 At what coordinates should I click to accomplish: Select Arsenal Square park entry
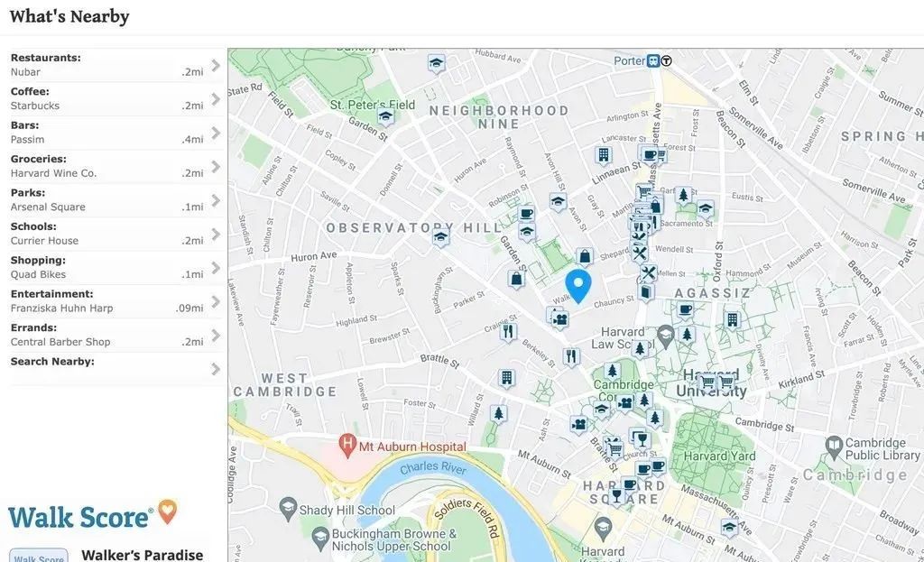(48, 207)
